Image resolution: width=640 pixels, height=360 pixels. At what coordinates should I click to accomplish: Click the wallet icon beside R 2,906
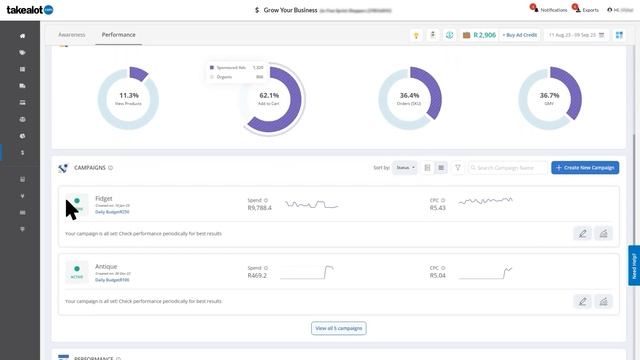(x=467, y=35)
